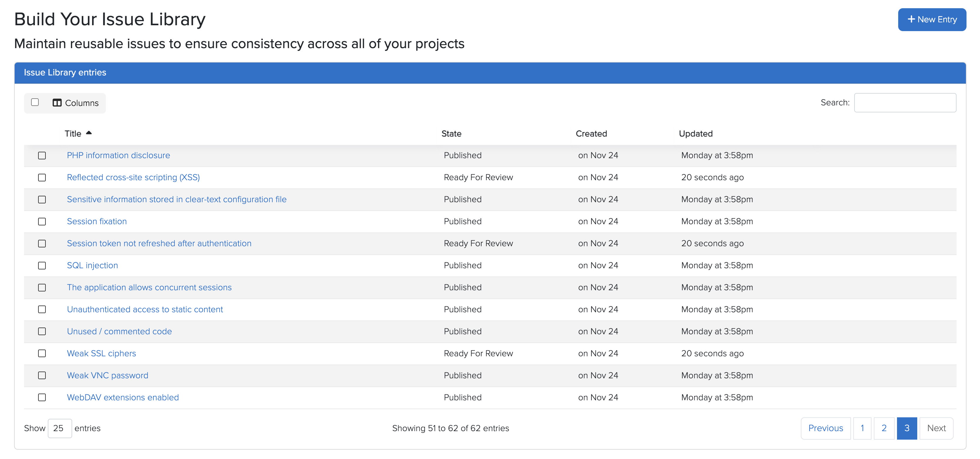This screenshot has width=980, height=459.
Task: Go to page 1 of entries
Action: (862, 428)
